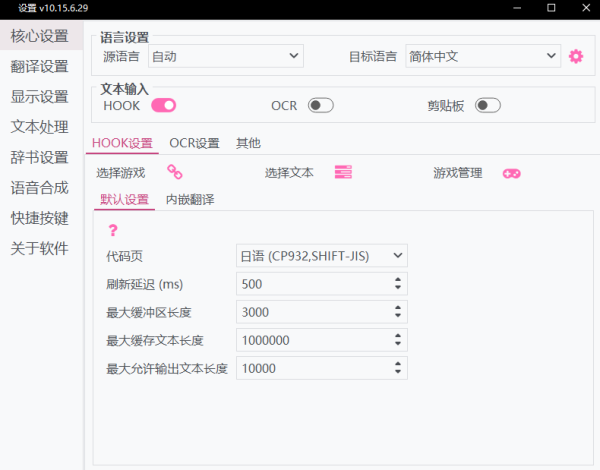
Task: Open 翻译设置 in the sidebar
Action: [39, 67]
